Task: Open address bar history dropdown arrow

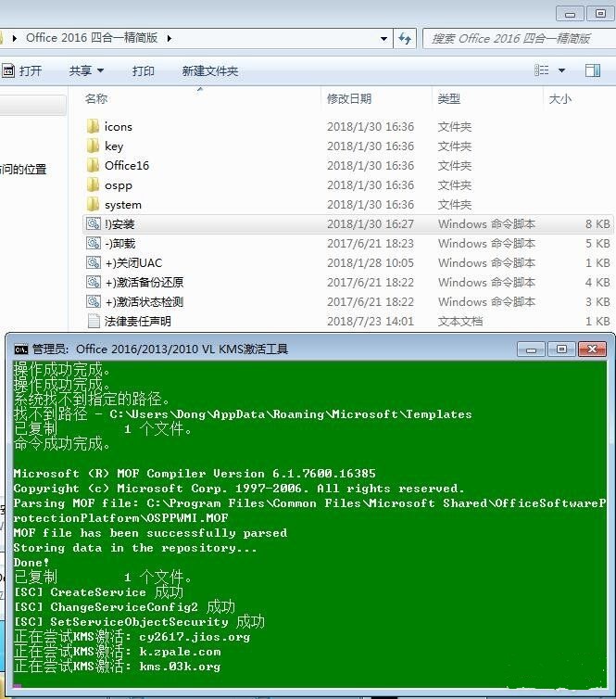Action: 383,39
